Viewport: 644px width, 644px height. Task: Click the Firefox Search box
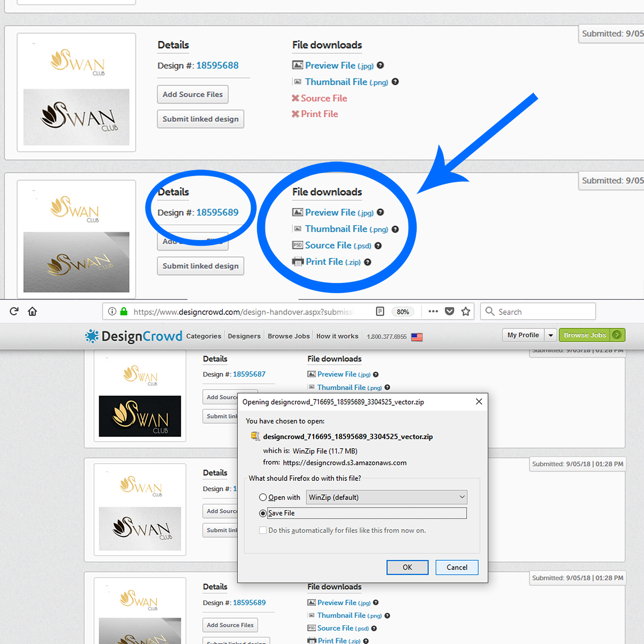tap(538, 311)
